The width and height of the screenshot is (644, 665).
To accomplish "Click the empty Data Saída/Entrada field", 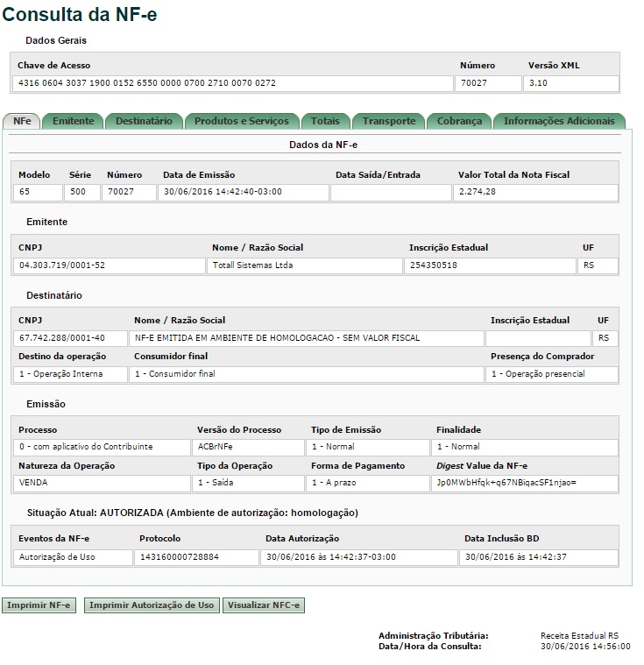I will point(391,192).
